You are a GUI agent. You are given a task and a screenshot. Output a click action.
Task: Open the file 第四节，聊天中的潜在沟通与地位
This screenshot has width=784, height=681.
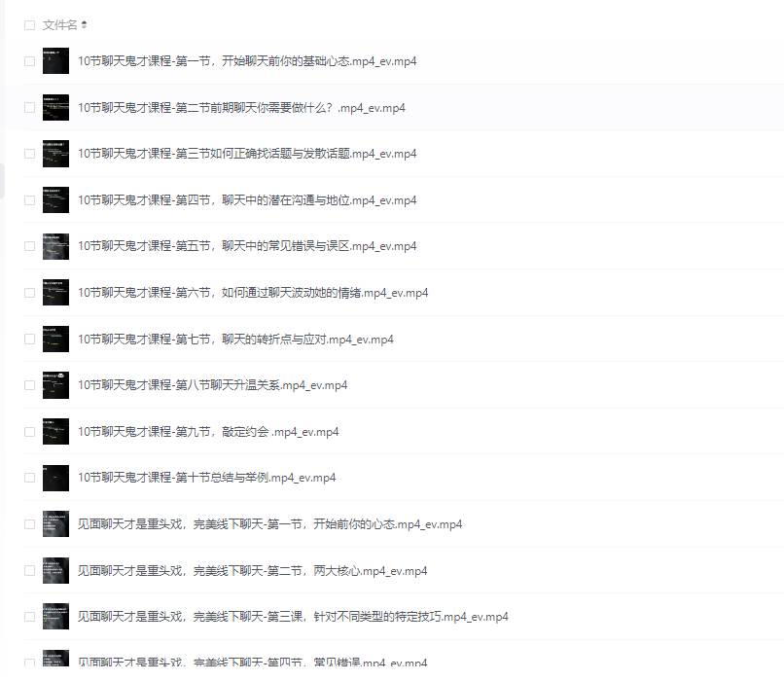click(x=247, y=200)
